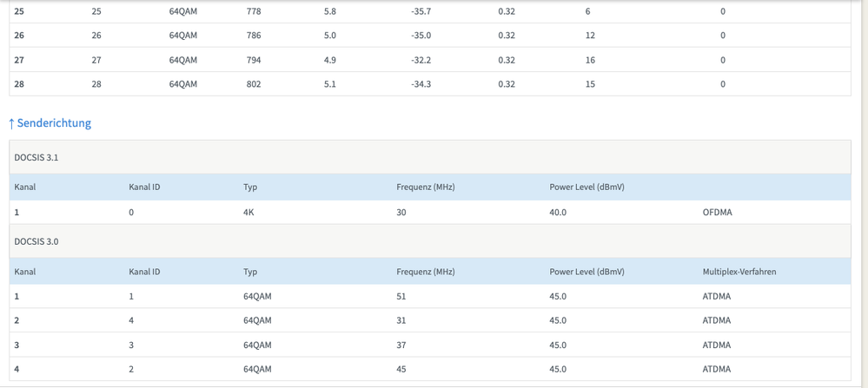Click the Senderichtung section heading link
868x388 pixels.
50,123
